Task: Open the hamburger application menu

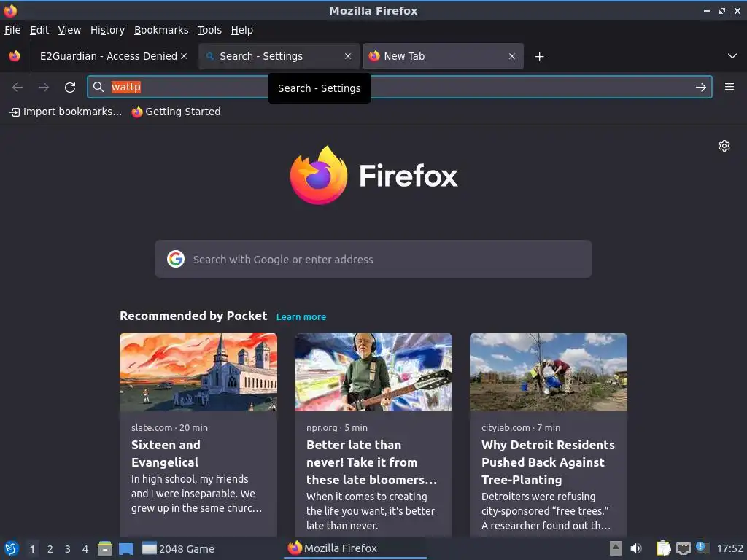Action: (x=729, y=87)
